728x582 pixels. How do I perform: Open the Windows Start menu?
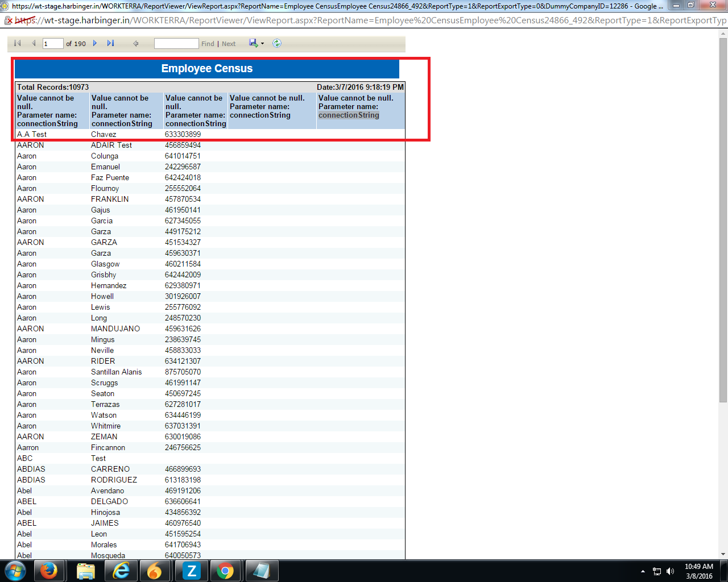(15, 571)
